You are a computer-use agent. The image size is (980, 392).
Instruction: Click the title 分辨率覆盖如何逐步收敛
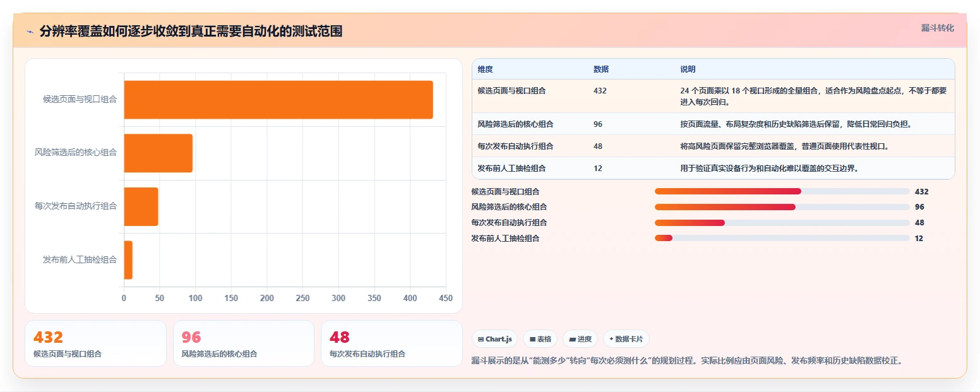[191, 32]
